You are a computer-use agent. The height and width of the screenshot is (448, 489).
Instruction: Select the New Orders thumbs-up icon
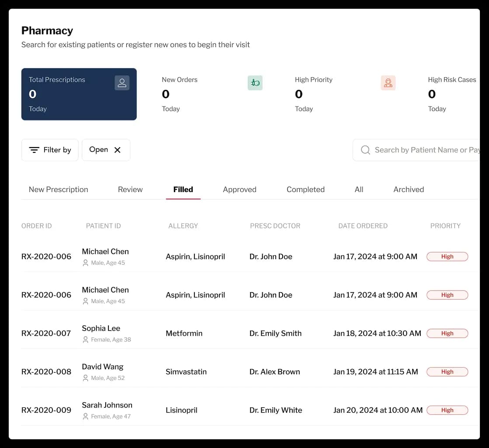tap(255, 83)
